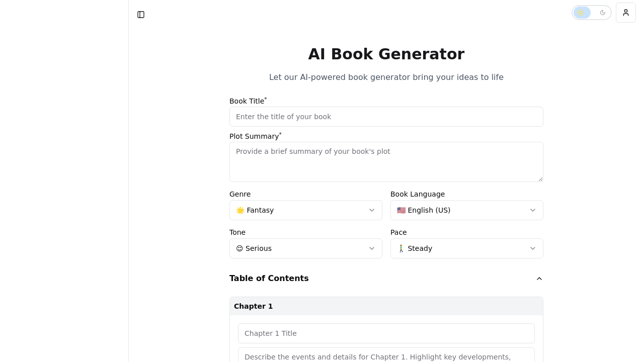Click the Book Language dropdown chevron icon

[x=533, y=210]
